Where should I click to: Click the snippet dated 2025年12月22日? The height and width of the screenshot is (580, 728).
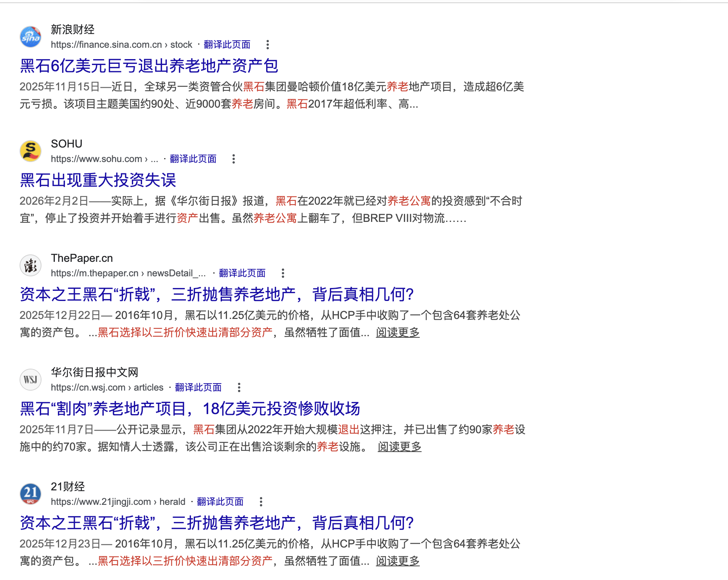(x=270, y=324)
